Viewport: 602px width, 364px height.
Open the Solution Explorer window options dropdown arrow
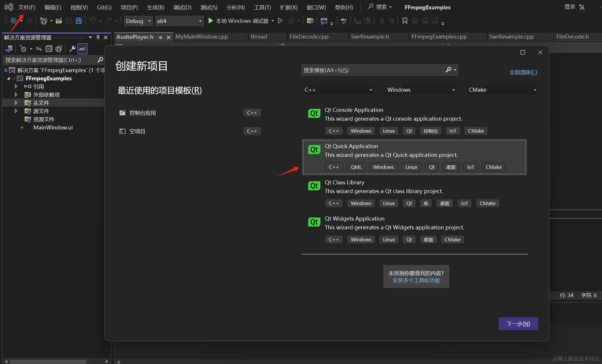click(x=90, y=37)
